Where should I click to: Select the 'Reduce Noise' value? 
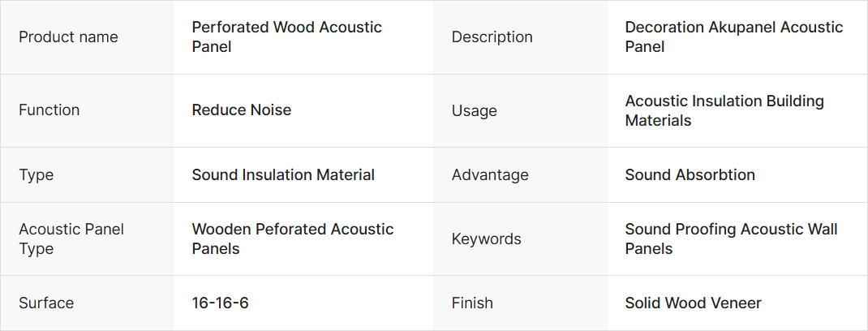(241, 110)
